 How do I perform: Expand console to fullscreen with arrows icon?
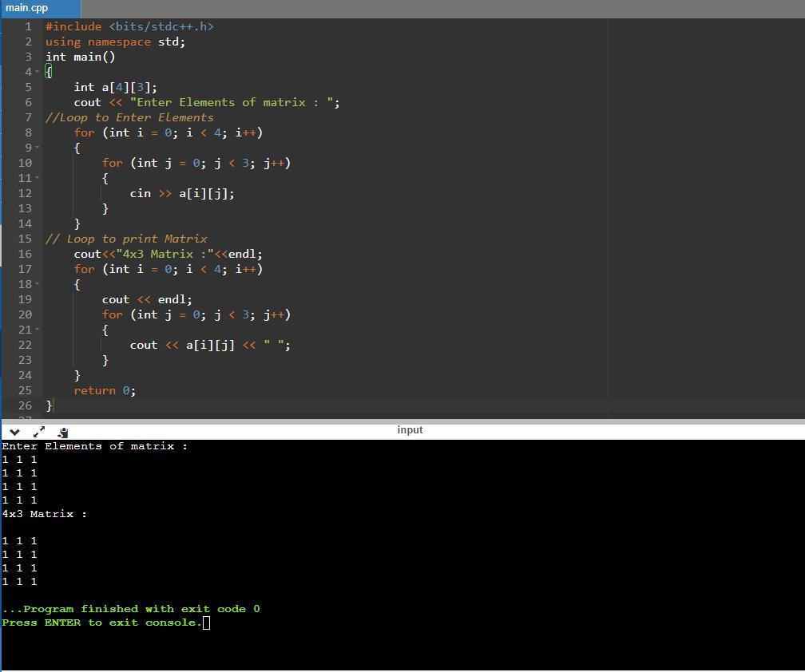click(x=38, y=431)
